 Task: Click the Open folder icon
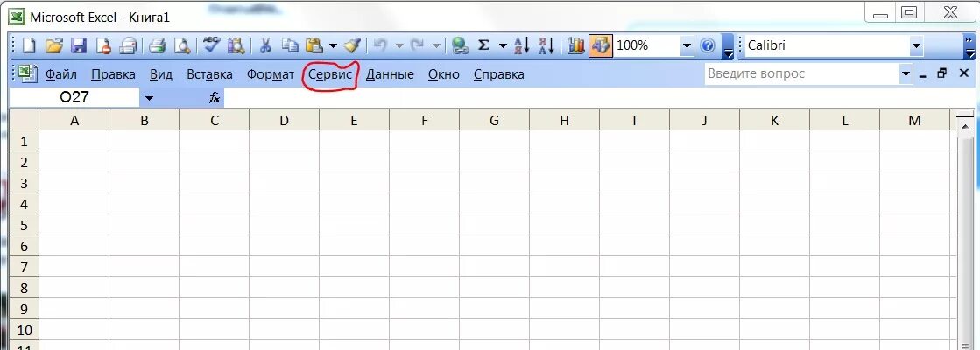[54, 45]
